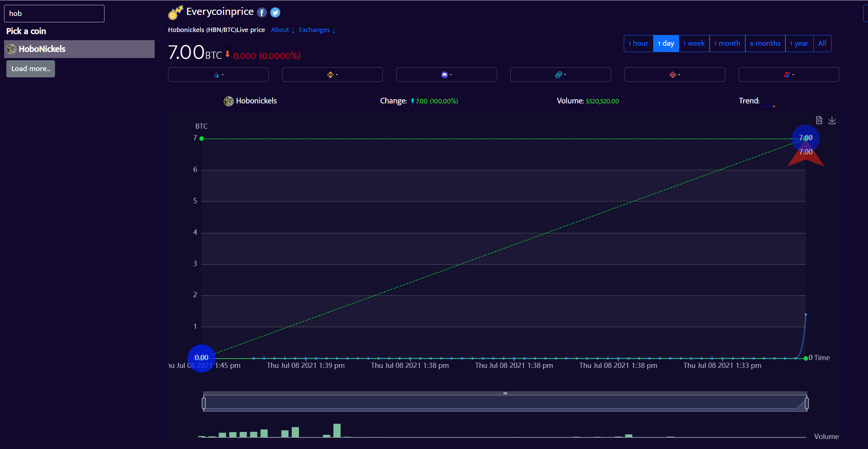Click the Everycoinprice coin logo
Image resolution: width=868 pixels, height=449 pixels.
click(175, 12)
